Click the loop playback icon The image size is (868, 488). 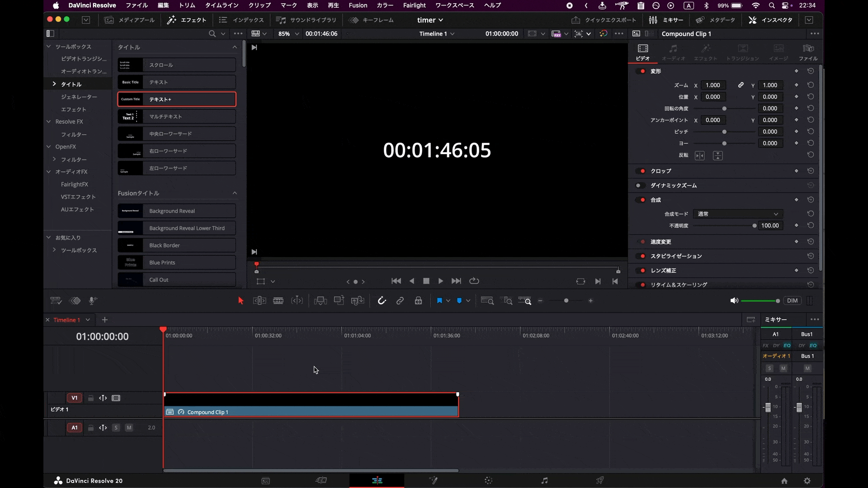point(474,281)
